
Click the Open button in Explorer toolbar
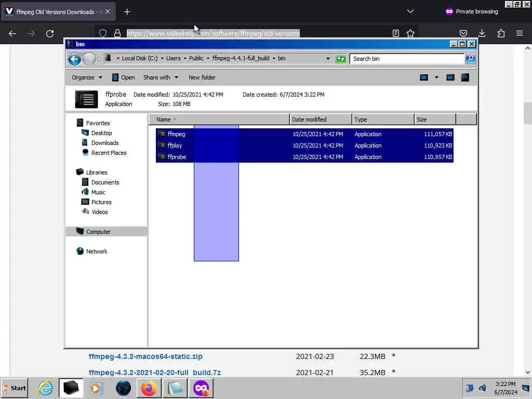124,78
